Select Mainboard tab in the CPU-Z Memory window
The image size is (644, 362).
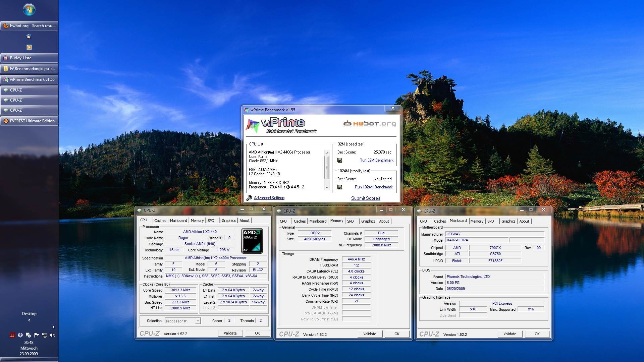(x=318, y=221)
